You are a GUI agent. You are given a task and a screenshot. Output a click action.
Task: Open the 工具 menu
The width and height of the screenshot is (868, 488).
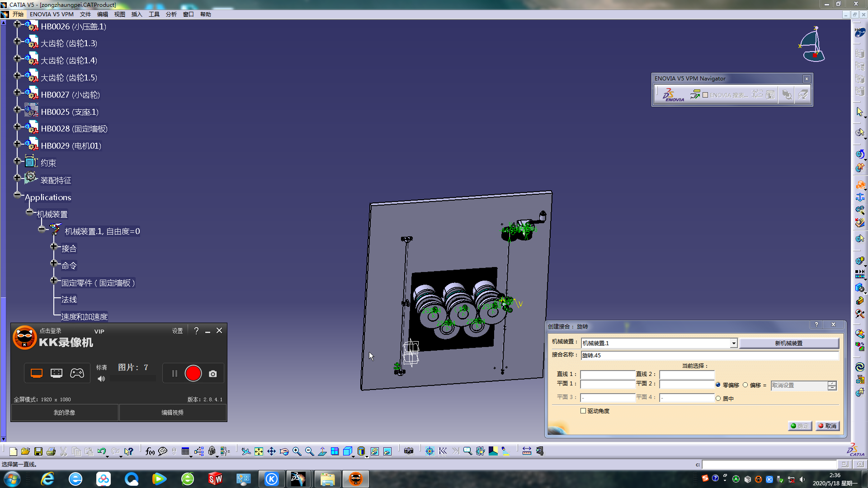coord(154,14)
